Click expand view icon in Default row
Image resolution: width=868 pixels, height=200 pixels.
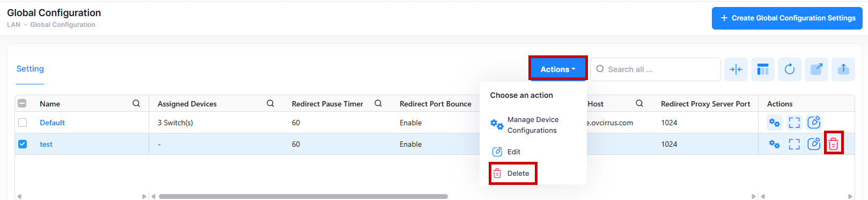coord(794,123)
